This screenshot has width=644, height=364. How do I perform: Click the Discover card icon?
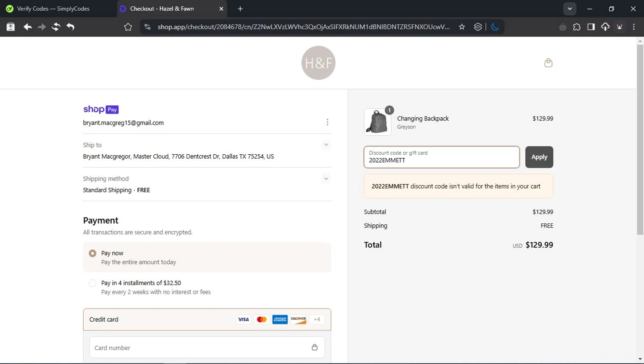coord(298,319)
